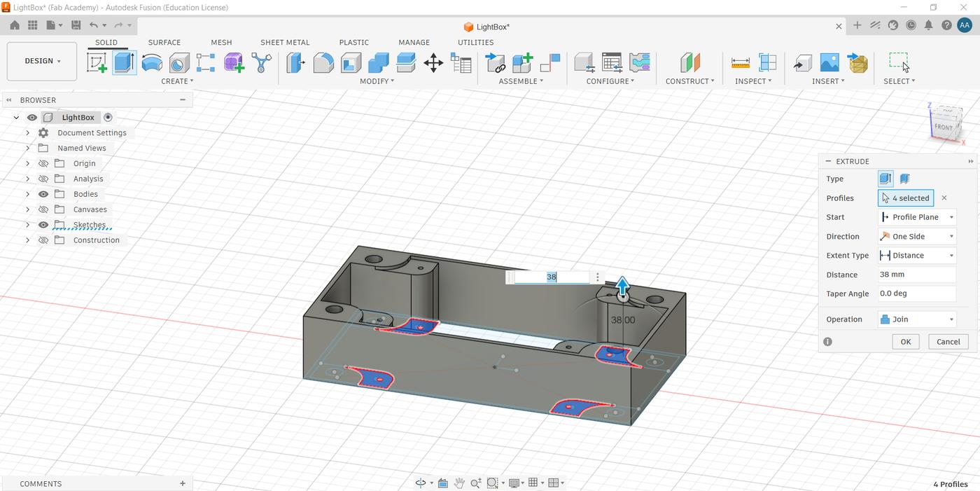Select the Hole tool

[178, 62]
